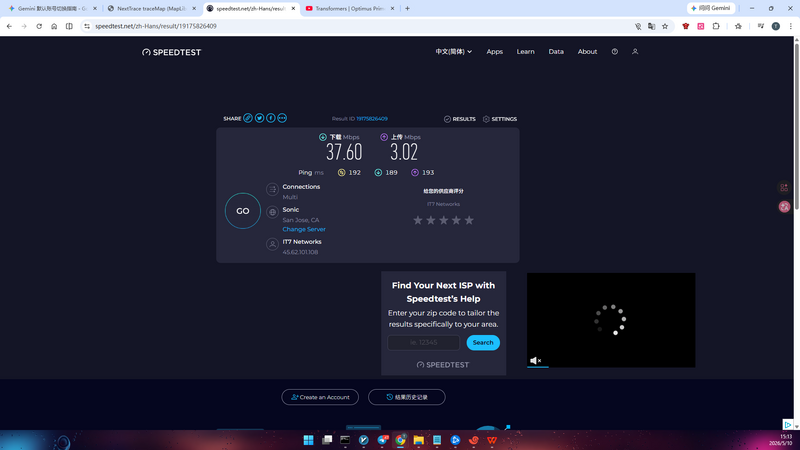800x450 pixels.
Task: Click the Connections mode icon
Action: coord(272,189)
